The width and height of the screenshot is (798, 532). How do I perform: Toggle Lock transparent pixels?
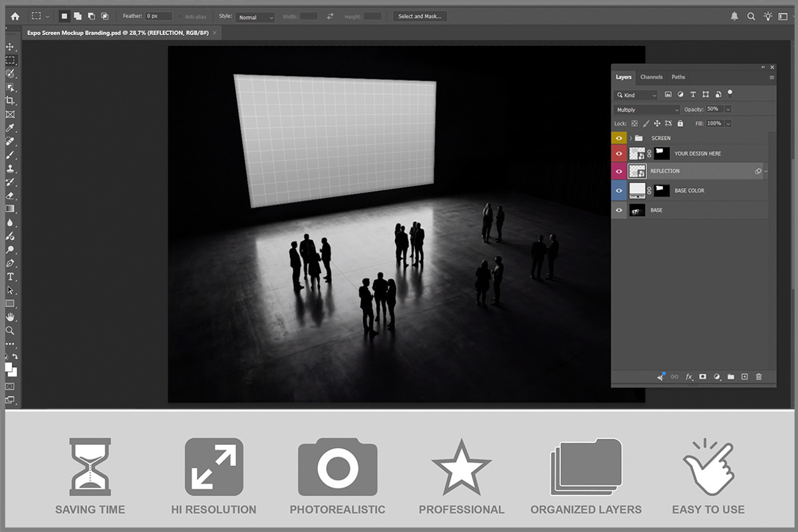[x=634, y=124]
